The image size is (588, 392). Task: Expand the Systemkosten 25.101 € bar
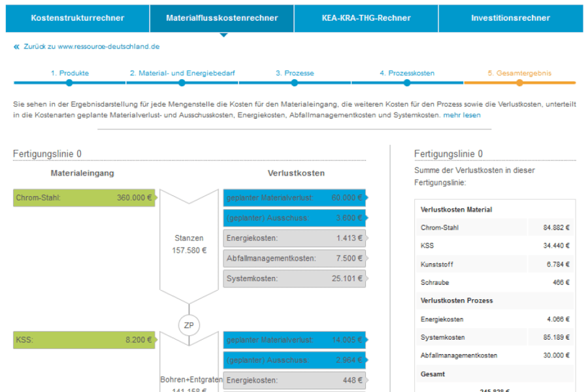pos(294,278)
